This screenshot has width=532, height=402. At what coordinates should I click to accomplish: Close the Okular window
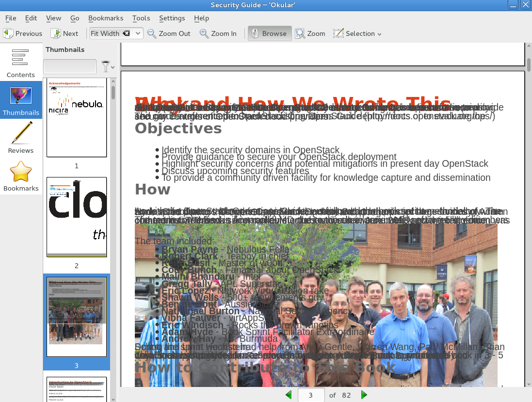click(525, 5)
